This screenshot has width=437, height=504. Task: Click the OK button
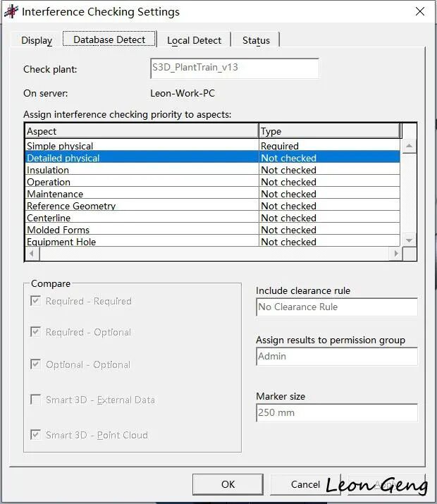pyautogui.click(x=228, y=484)
